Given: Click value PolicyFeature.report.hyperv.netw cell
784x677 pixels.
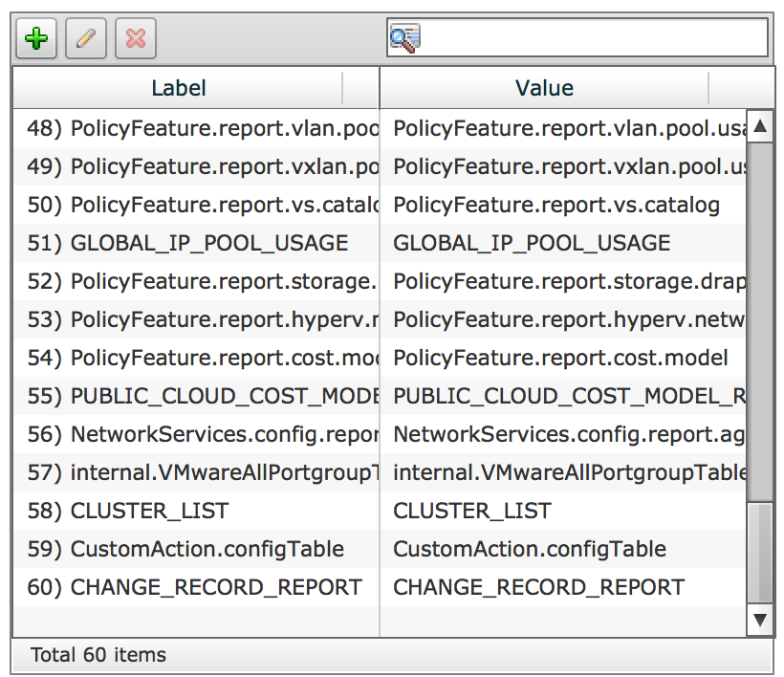Looking at the screenshot, I should (563, 319).
